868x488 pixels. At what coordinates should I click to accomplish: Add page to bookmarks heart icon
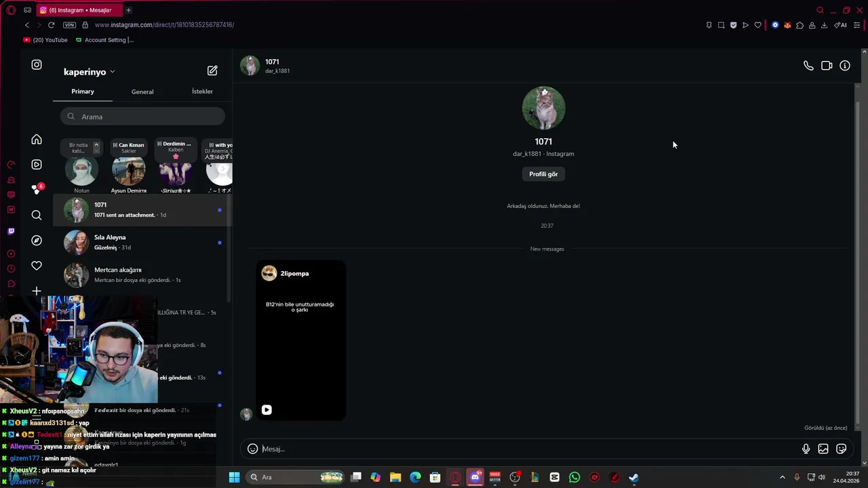click(x=757, y=25)
